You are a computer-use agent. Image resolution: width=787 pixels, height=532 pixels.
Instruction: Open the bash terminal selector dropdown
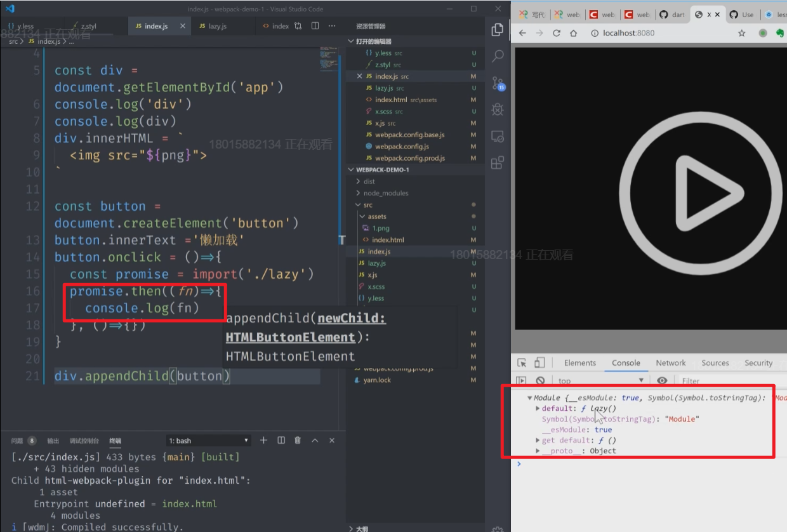[209, 441]
